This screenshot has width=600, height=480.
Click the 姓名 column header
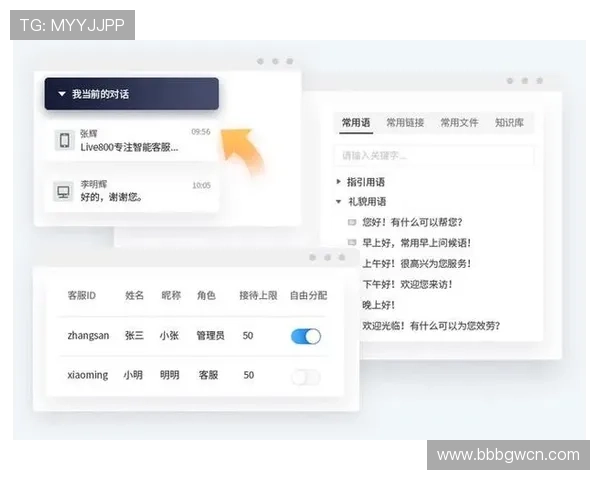(134, 296)
